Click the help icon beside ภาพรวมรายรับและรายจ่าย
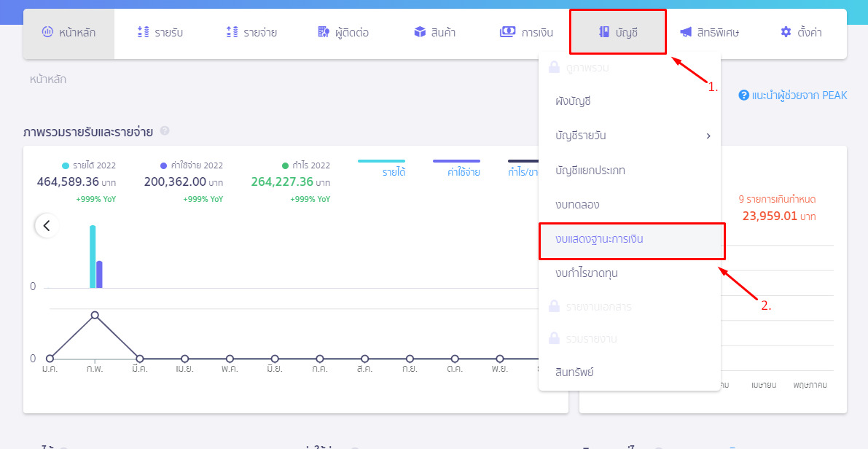This screenshot has height=449, width=868. [165, 131]
